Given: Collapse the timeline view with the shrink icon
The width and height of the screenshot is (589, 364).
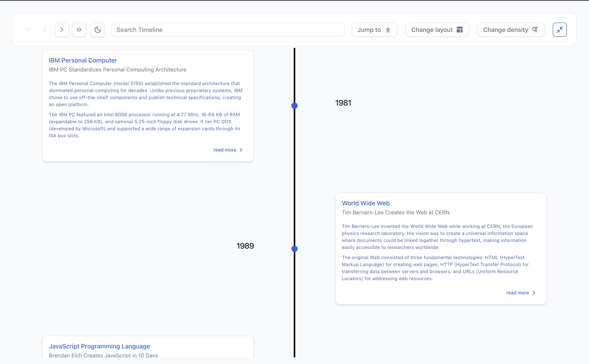Looking at the screenshot, I should click(x=560, y=29).
